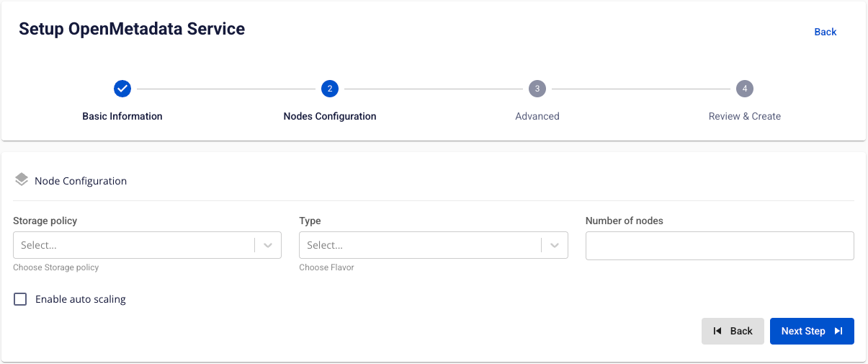Switch to the Advanced step label
This screenshot has width=868, height=364.
coord(537,116)
